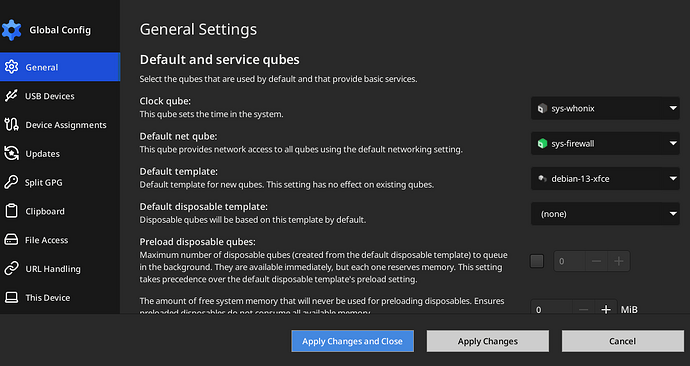Image resolution: width=690 pixels, height=366 pixels.
Task: Click the "Default and service qubes" heading
Action: pos(220,59)
